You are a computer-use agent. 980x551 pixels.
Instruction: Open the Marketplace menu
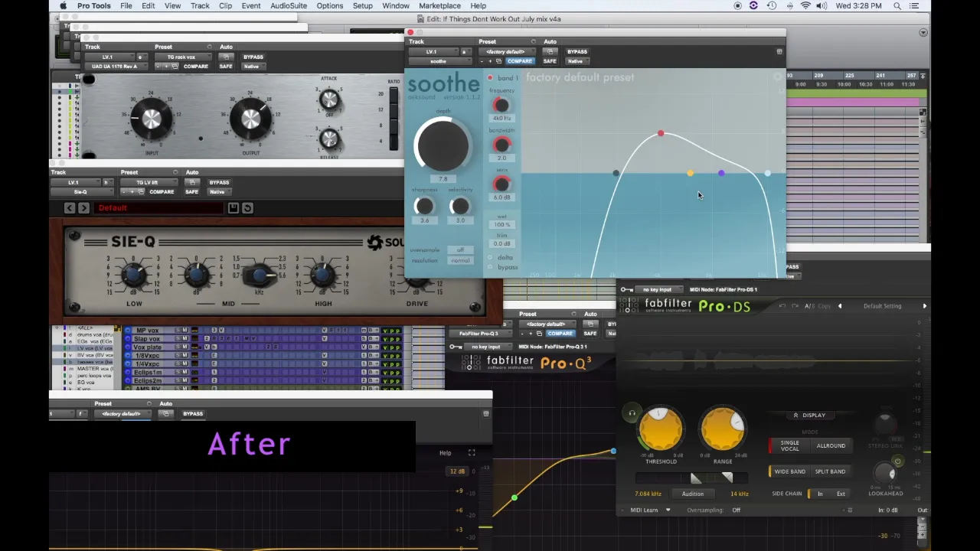click(x=439, y=5)
